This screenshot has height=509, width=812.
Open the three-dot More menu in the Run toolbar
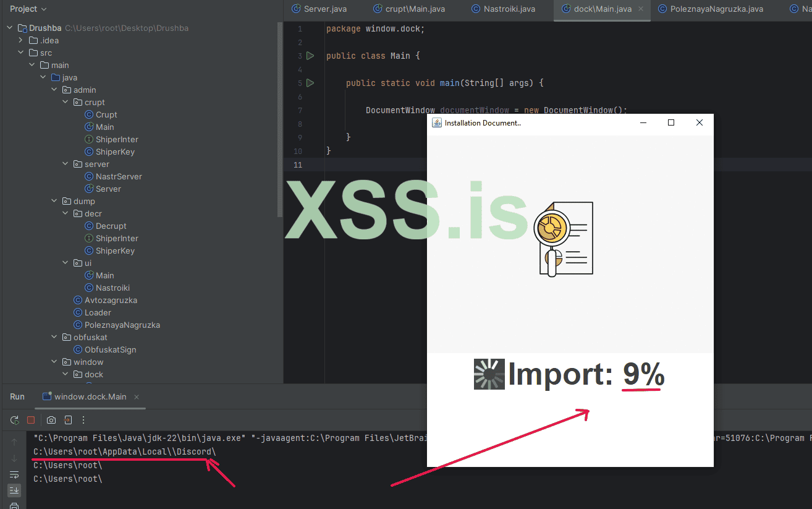[x=84, y=420]
